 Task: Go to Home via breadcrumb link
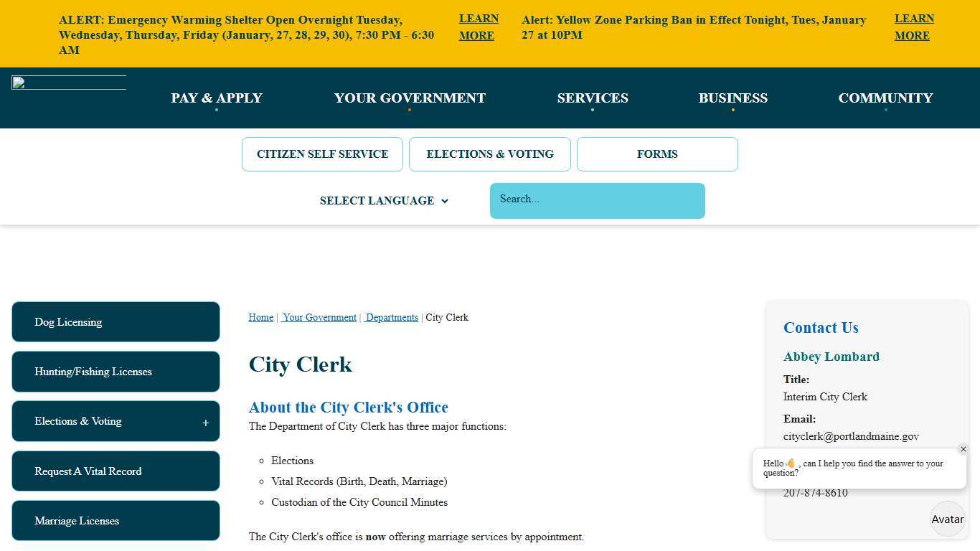(260, 317)
